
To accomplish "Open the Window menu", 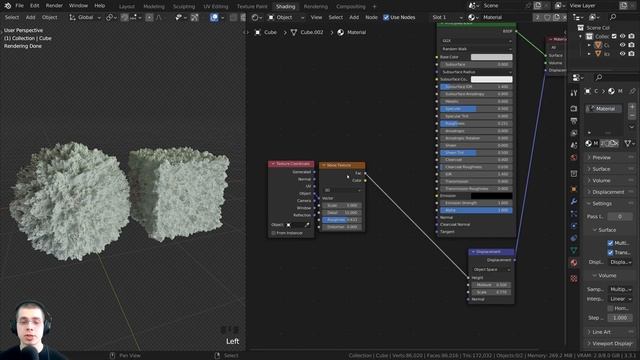I will (x=78, y=6).
